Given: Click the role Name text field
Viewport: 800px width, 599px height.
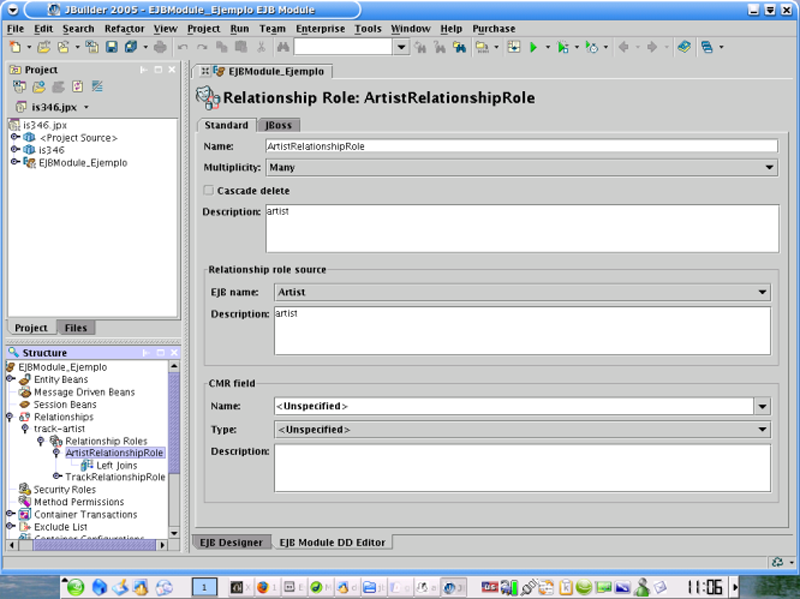Looking at the screenshot, I should click(x=520, y=146).
